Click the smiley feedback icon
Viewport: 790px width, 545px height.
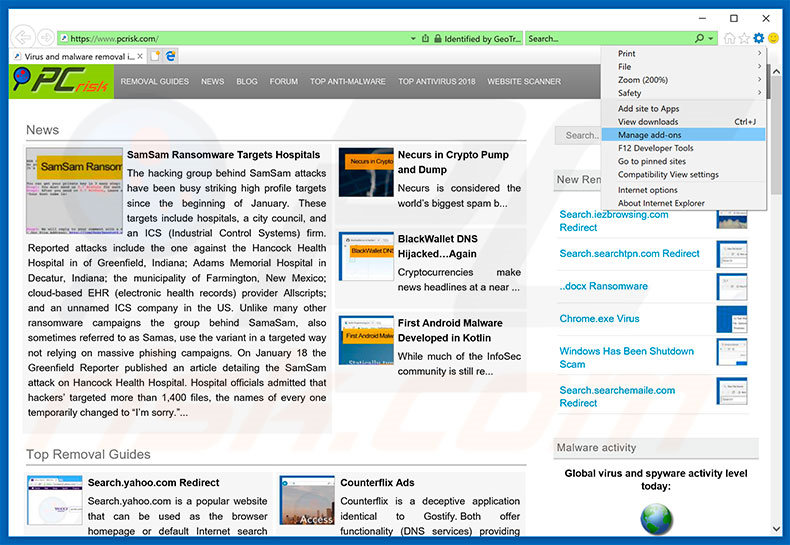[x=773, y=38]
